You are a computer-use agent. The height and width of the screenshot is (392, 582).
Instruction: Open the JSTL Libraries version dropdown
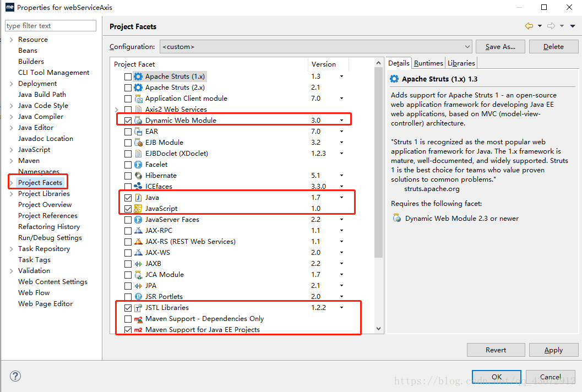click(x=341, y=308)
